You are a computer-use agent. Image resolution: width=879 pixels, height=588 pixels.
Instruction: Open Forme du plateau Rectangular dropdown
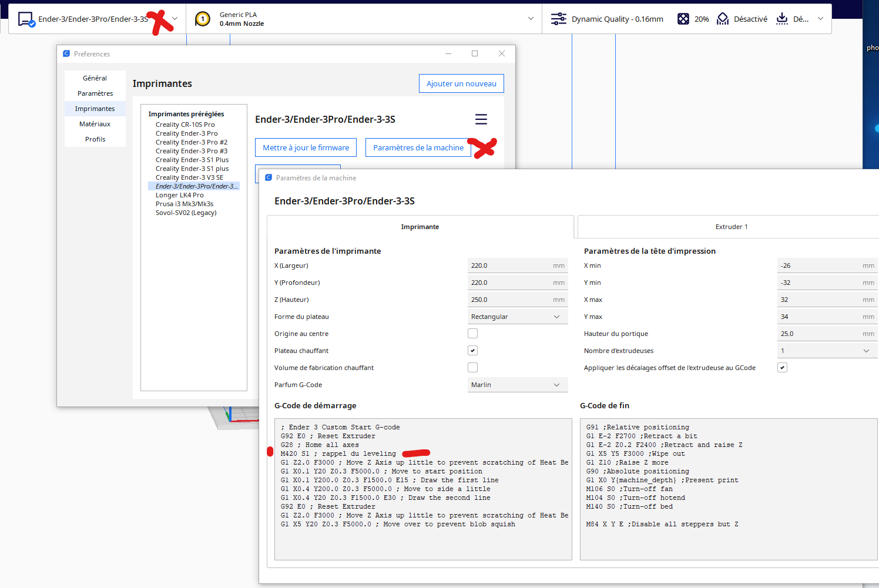[518, 317]
